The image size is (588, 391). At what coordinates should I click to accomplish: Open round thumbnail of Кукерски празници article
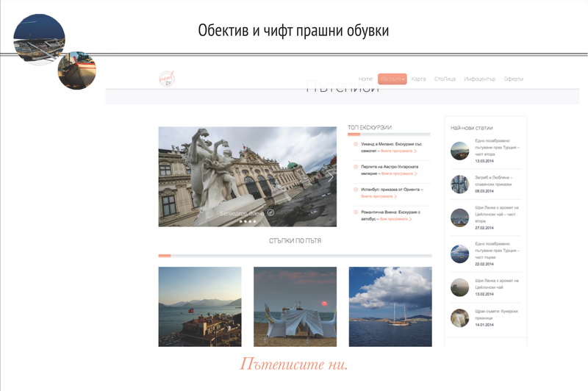459,318
